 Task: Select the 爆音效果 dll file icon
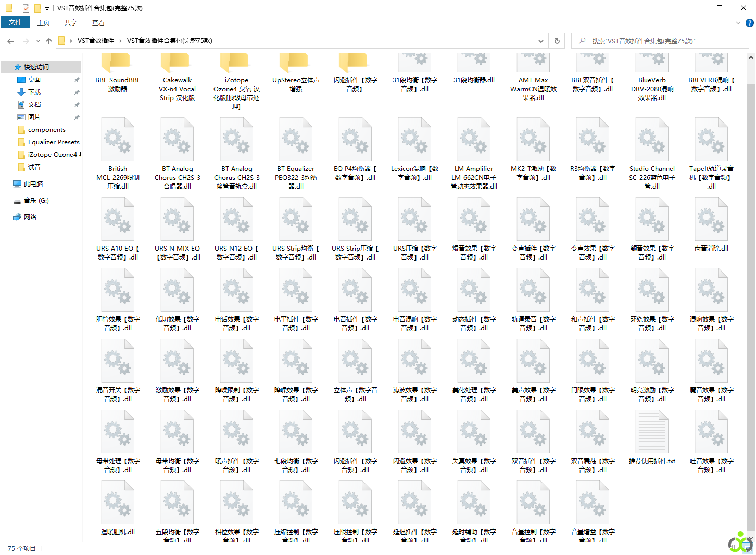(x=474, y=219)
